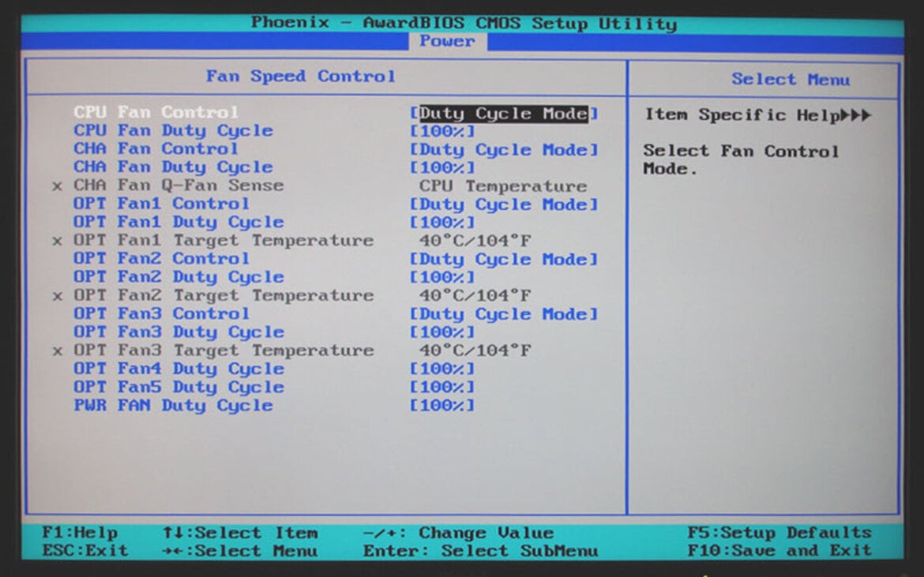This screenshot has width=924, height=577.
Task: Click the "CPU Fan Control" label
Action: (156, 112)
